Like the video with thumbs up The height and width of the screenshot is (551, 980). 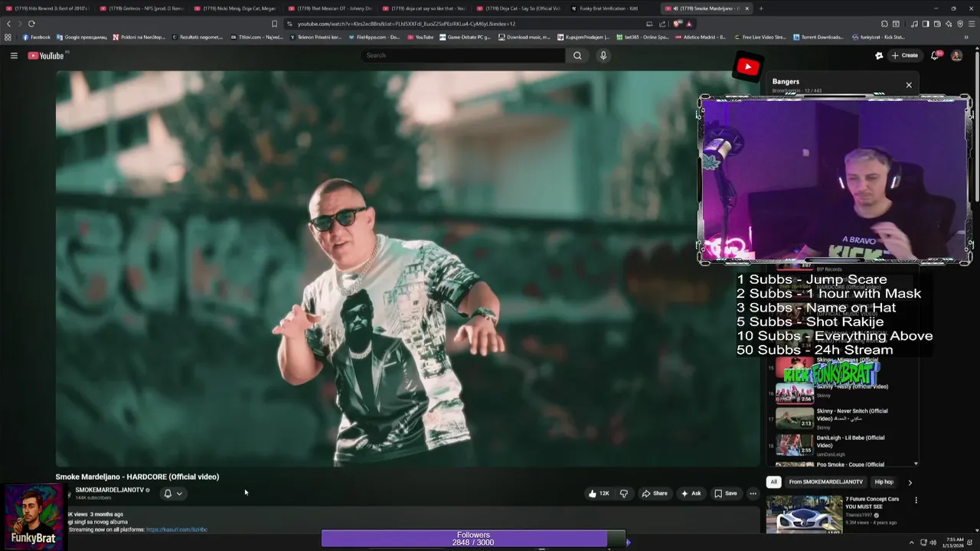coord(599,494)
